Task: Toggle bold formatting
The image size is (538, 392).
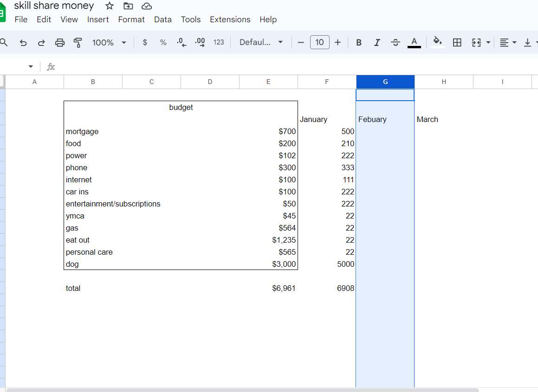Action: (359, 42)
